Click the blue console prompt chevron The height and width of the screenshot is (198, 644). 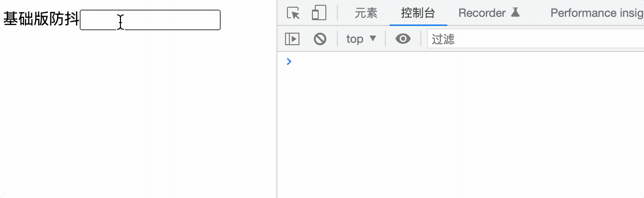point(289,61)
